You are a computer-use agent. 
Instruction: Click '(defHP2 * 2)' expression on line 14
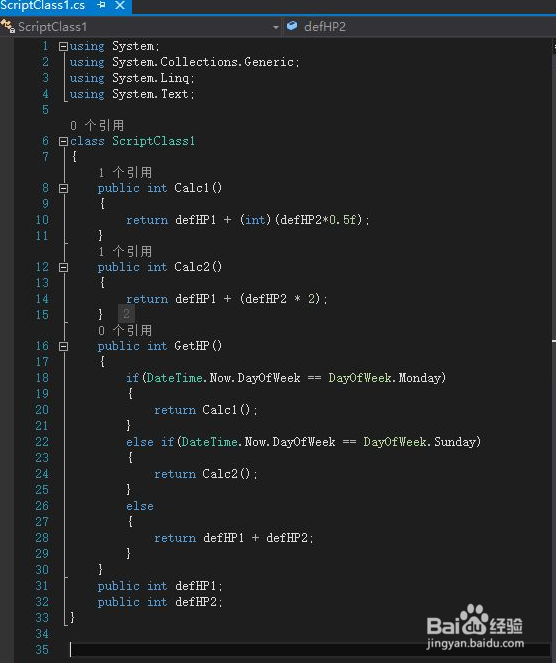coord(281,299)
